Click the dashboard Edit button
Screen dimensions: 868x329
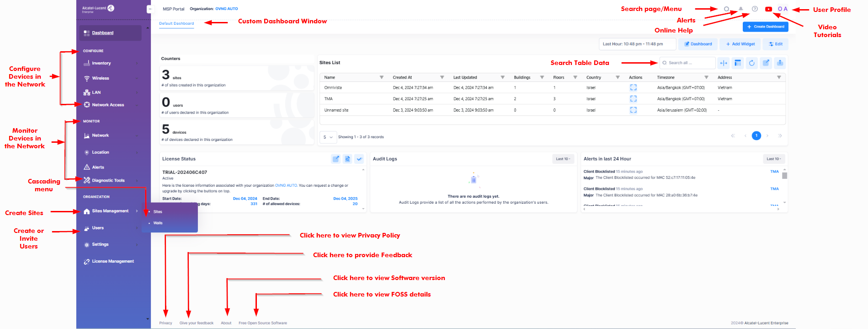(776, 44)
